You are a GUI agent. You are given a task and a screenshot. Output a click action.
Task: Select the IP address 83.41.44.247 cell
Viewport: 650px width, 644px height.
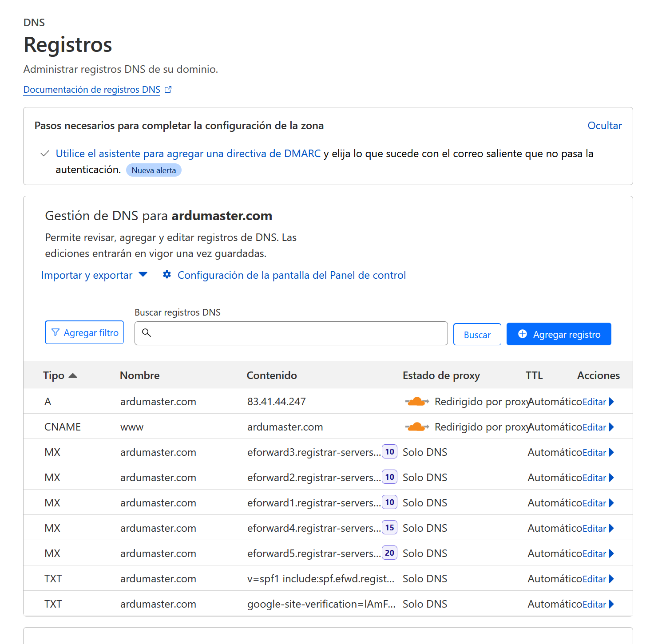pos(277,402)
